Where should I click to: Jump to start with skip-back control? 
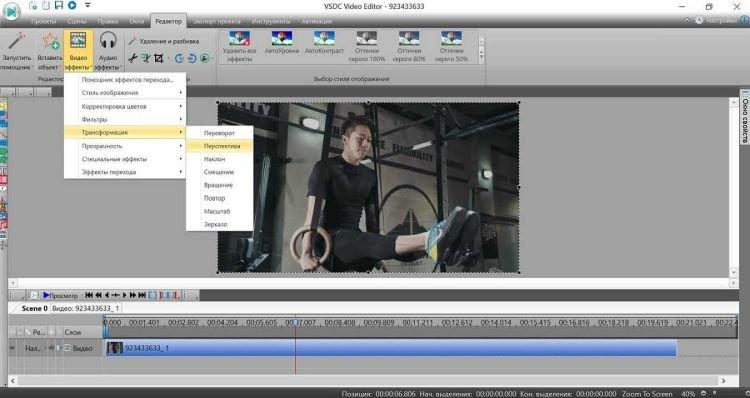[x=89, y=295]
